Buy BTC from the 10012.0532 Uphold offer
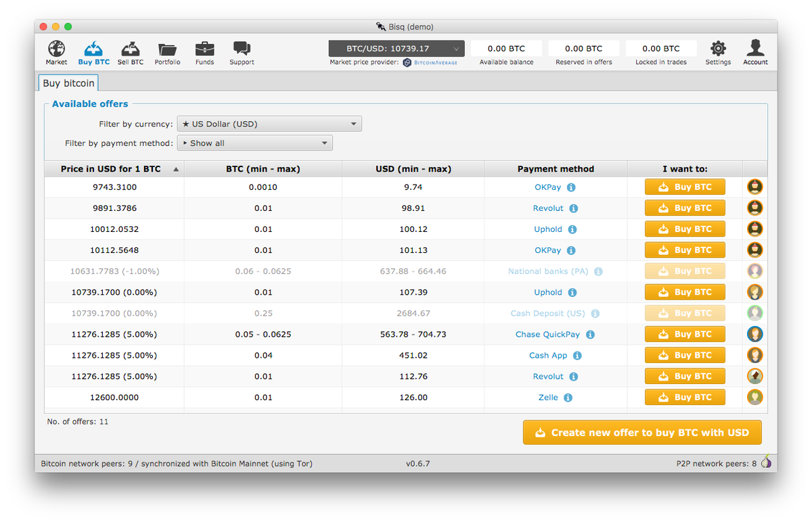This screenshot has height=522, width=812. pos(685,229)
